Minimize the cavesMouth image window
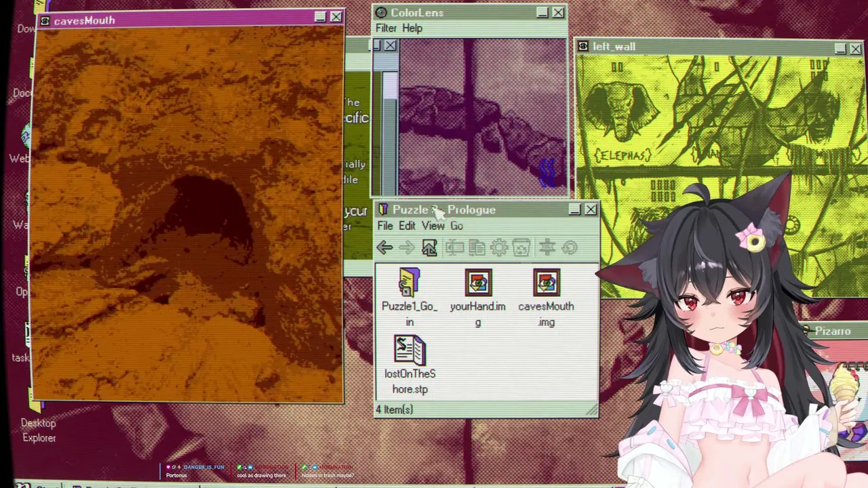Image resolution: width=868 pixels, height=488 pixels. (320, 17)
